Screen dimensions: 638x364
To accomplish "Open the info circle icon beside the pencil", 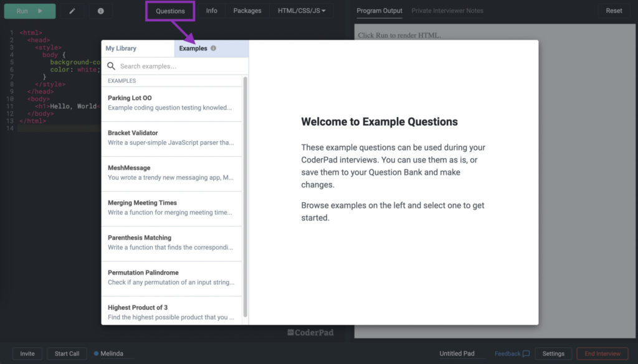I will point(100,11).
